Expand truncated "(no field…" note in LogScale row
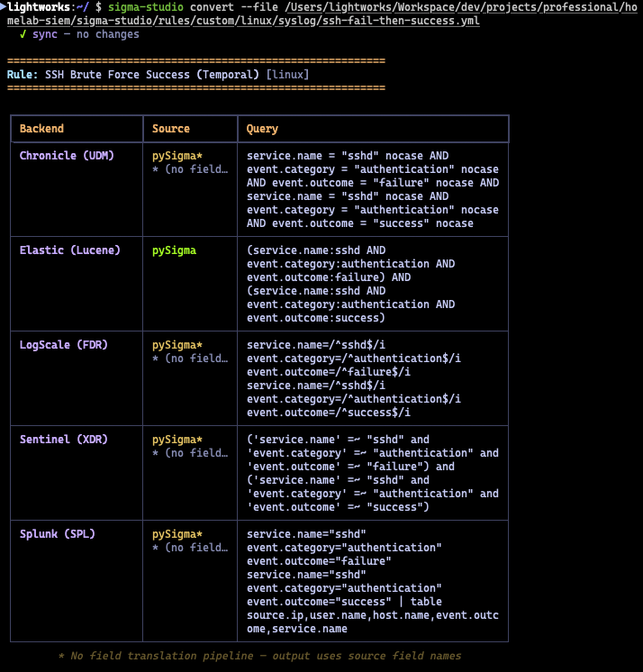This screenshot has width=643, height=672. tap(189, 359)
